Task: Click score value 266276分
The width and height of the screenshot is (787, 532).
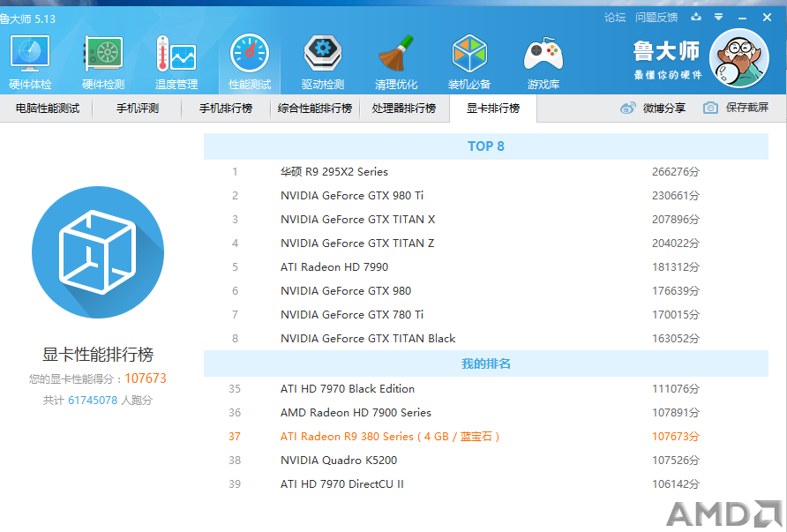Action: point(676,172)
